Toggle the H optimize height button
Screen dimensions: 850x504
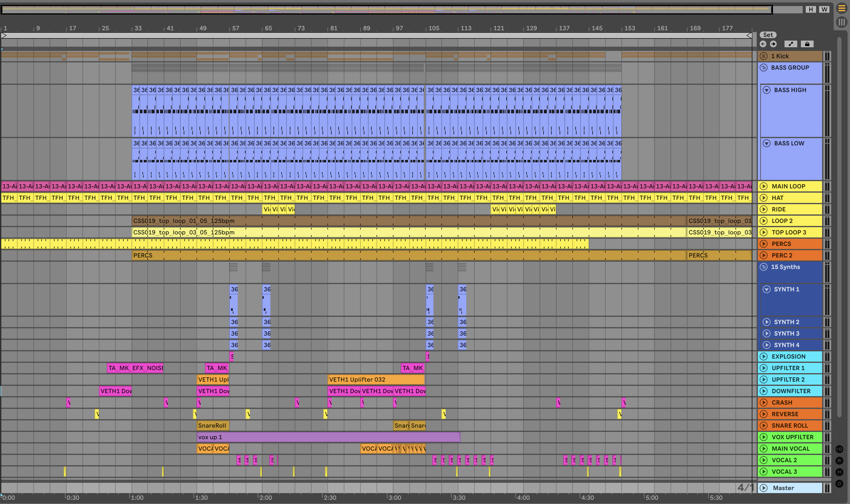[811, 9]
